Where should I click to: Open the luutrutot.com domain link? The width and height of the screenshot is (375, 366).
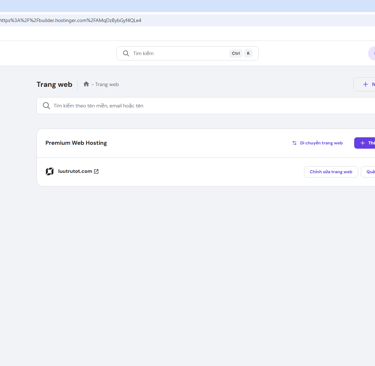point(75,171)
